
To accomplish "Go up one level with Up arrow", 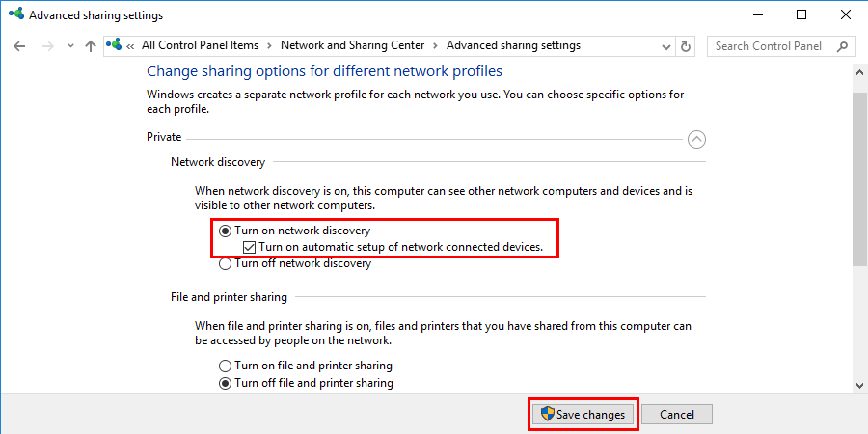I will coord(91,46).
